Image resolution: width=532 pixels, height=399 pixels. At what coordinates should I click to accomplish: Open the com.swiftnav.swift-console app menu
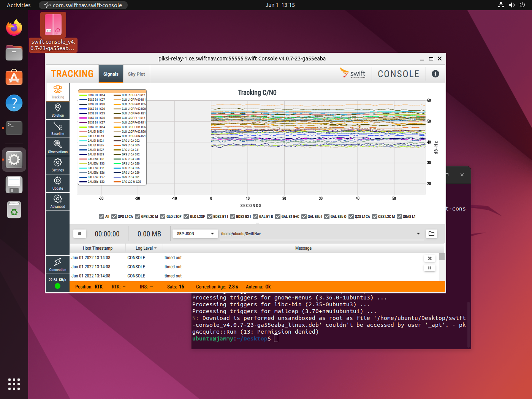click(x=83, y=5)
